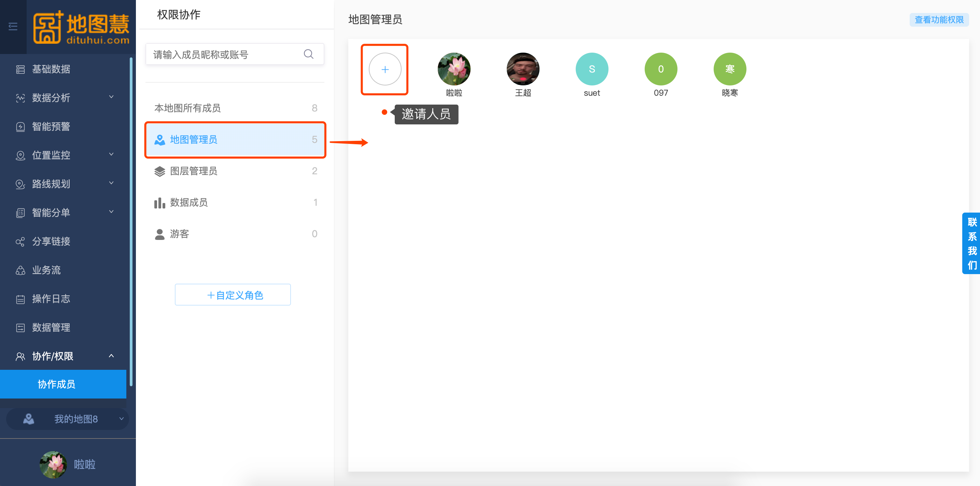
Task: Expand the 路线规划 submenu chevron
Action: (x=111, y=183)
